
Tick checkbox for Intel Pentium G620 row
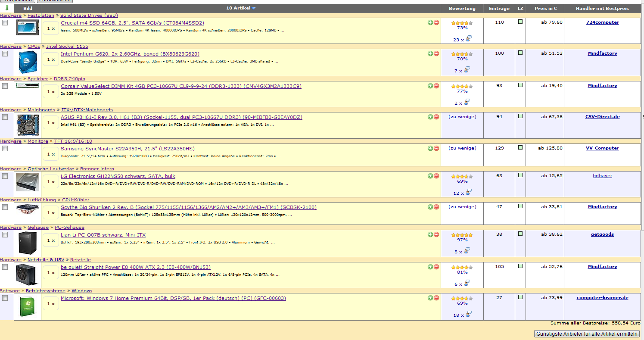5,54
